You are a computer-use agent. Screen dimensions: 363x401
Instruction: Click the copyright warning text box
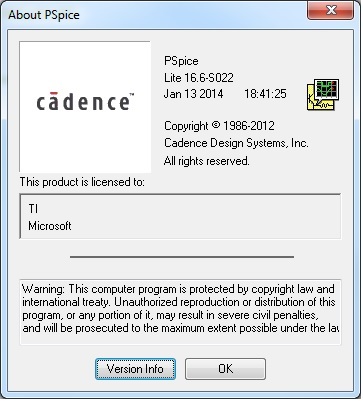(x=180, y=312)
